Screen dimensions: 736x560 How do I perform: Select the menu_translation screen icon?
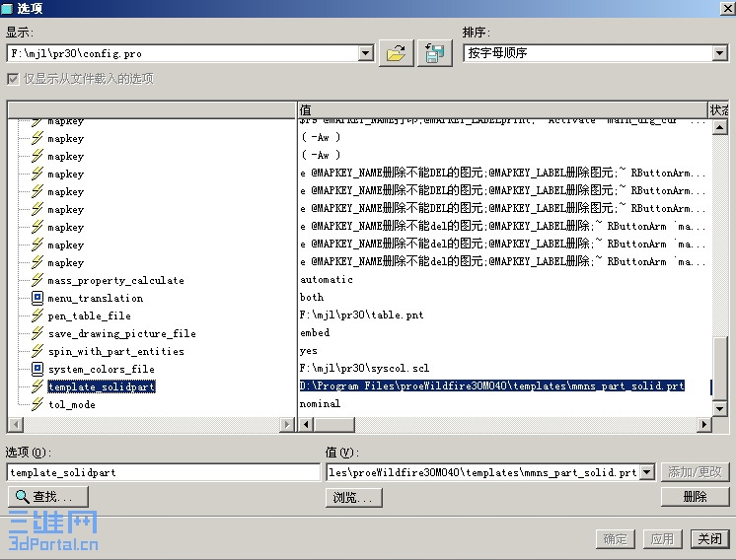(37, 298)
